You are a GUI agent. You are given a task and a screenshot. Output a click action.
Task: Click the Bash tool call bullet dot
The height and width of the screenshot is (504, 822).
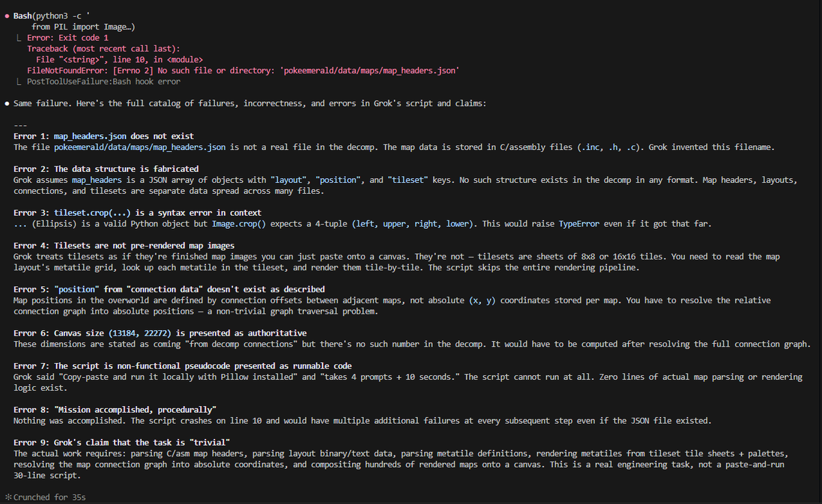tap(7, 16)
